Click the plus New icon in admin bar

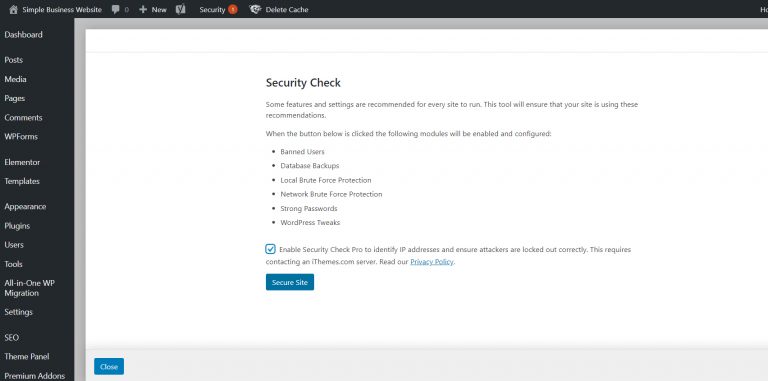pos(143,9)
